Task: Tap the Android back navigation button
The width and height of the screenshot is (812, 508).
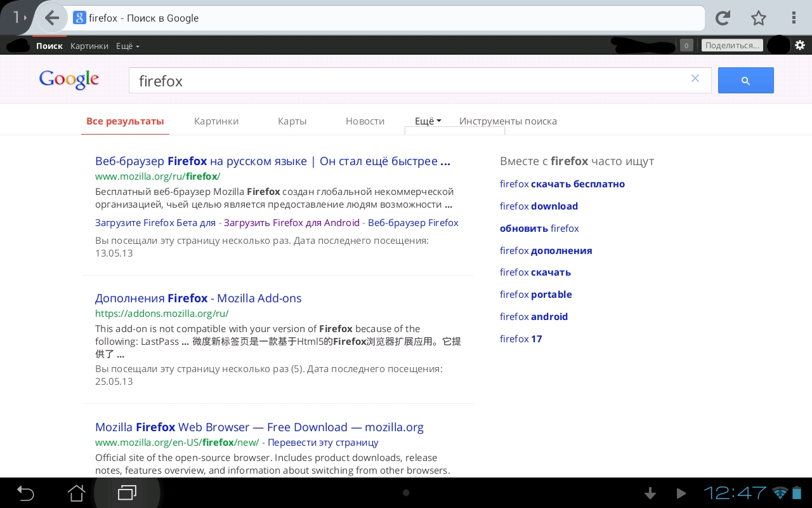Action: 25,493
